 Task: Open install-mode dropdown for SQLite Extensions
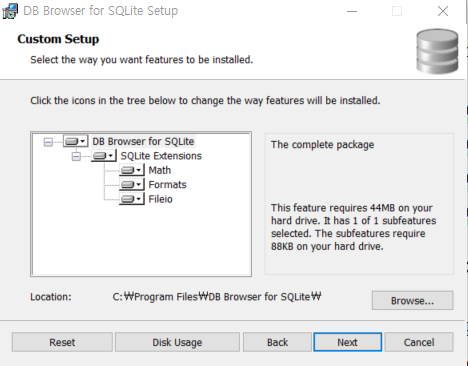coord(104,156)
